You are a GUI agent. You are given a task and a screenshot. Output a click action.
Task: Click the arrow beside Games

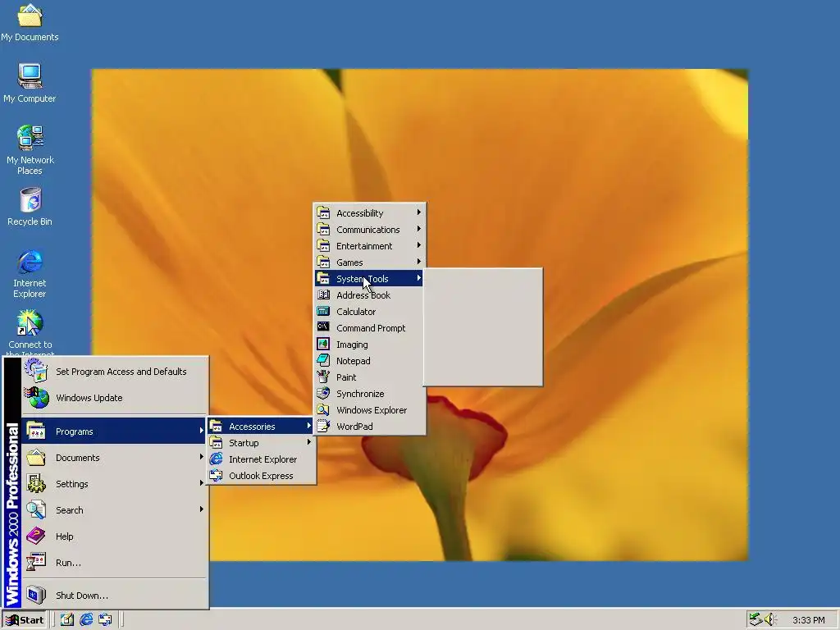click(x=419, y=262)
